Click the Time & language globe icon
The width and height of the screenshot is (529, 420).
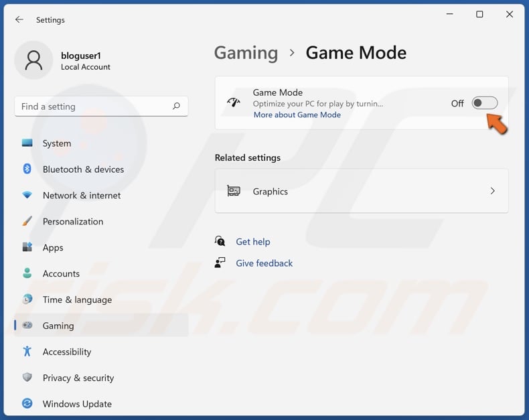click(x=27, y=299)
